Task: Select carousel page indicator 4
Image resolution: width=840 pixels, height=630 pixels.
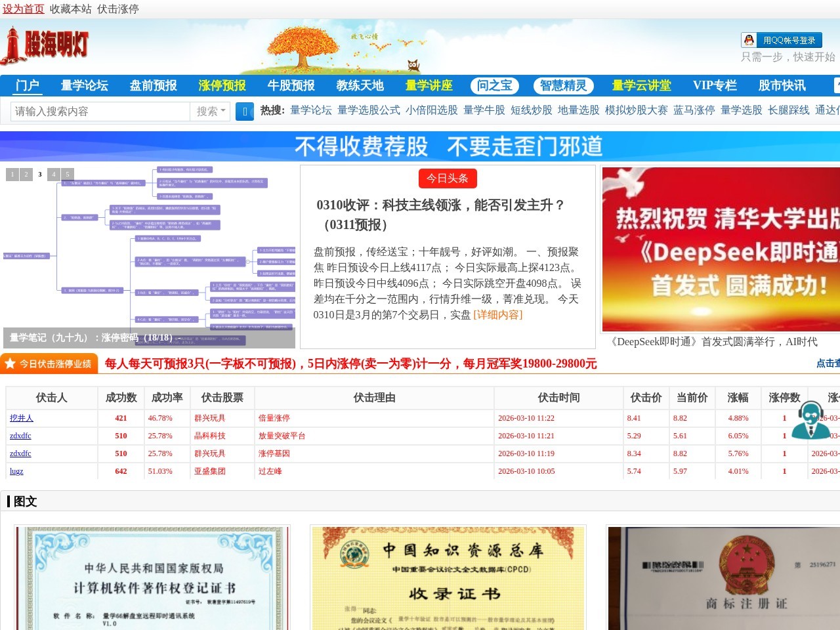Action: [53, 175]
